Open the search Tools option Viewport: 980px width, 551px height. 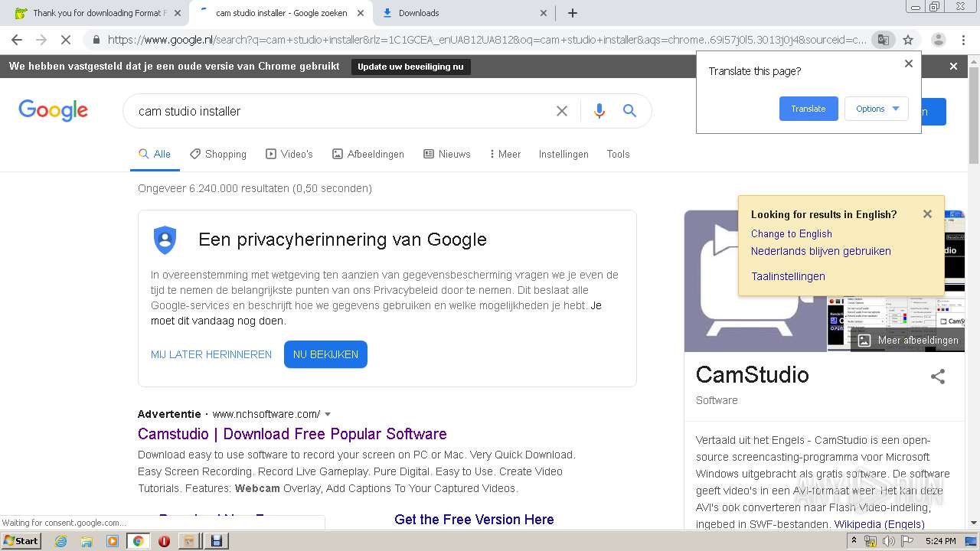[x=618, y=154]
